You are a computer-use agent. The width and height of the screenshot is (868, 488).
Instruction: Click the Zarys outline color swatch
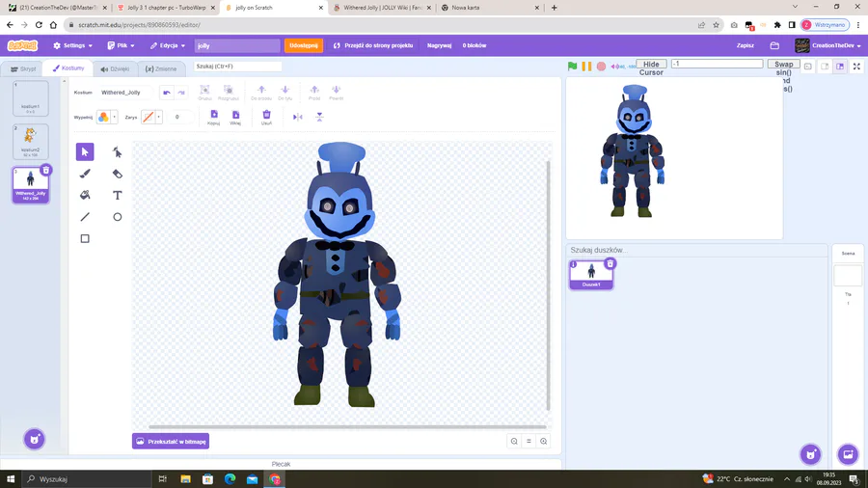click(x=148, y=117)
